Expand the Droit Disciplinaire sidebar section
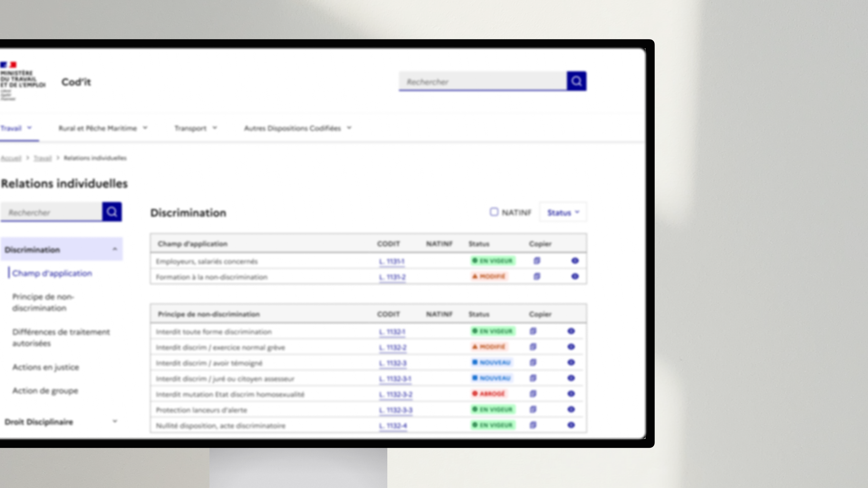This screenshot has height=488, width=868. click(61, 422)
